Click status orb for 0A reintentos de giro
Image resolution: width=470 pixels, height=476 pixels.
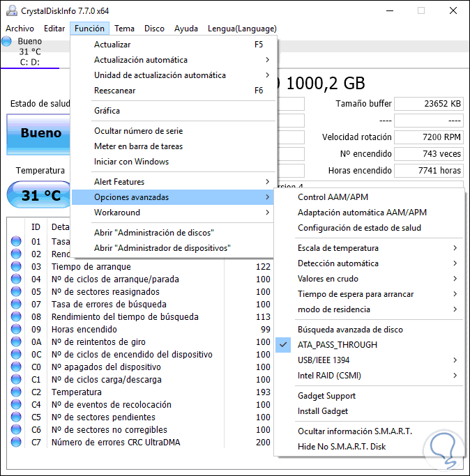pyautogui.click(x=16, y=341)
